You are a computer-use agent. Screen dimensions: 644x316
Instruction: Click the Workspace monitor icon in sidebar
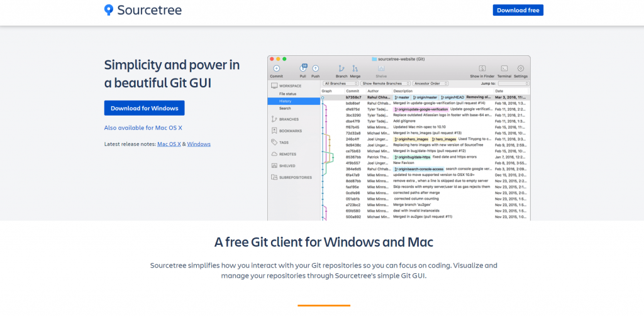(x=274, y=86)
